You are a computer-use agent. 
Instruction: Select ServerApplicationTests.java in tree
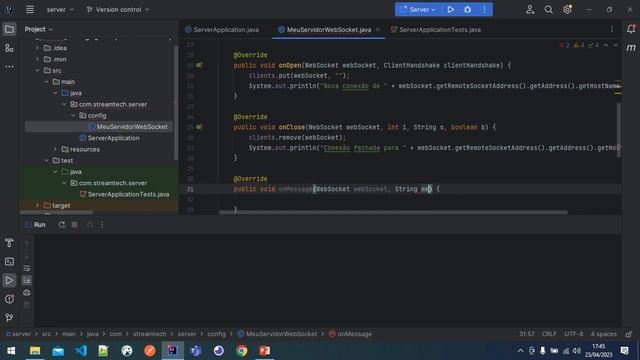[x=124, y=195]
